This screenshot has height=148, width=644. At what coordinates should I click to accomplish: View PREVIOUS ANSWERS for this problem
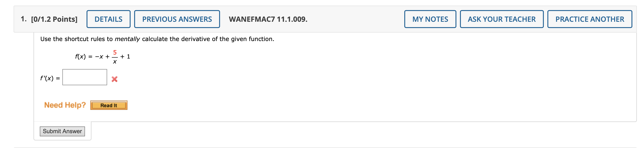pyautogui.click(x=177, y=19)
